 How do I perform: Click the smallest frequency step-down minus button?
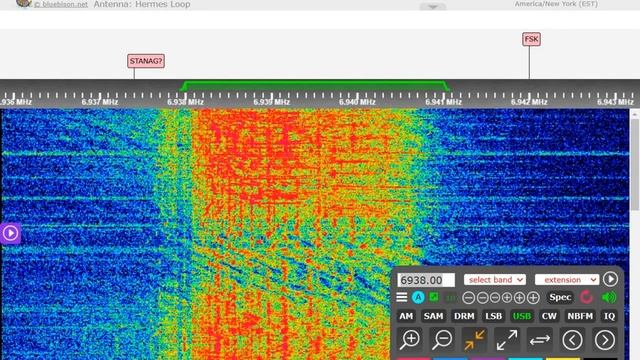[495, 298]
